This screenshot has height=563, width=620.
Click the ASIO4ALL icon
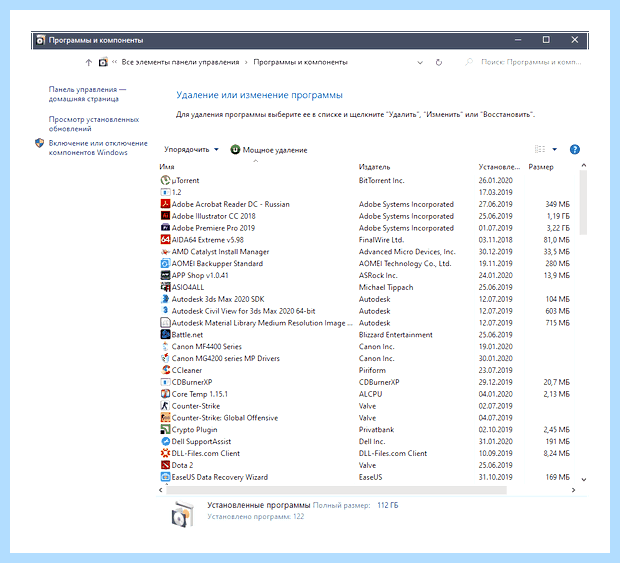(x=165, y=287)
